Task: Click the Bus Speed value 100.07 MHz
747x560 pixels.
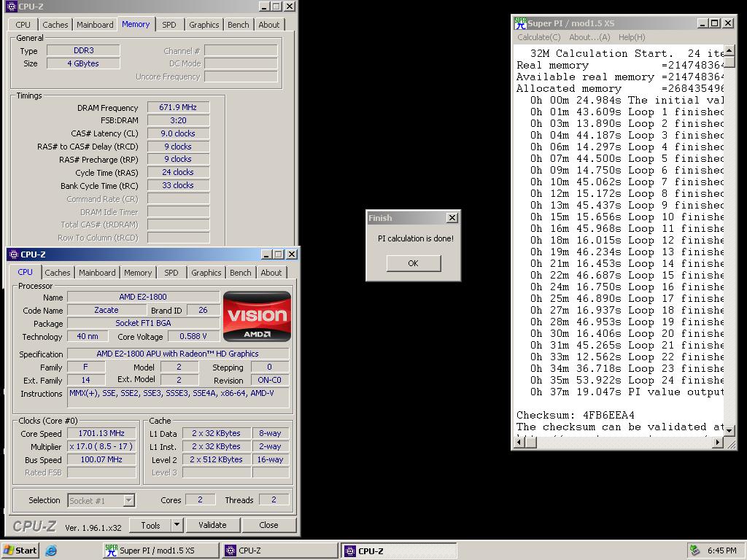Action: [x=101, y=459]
